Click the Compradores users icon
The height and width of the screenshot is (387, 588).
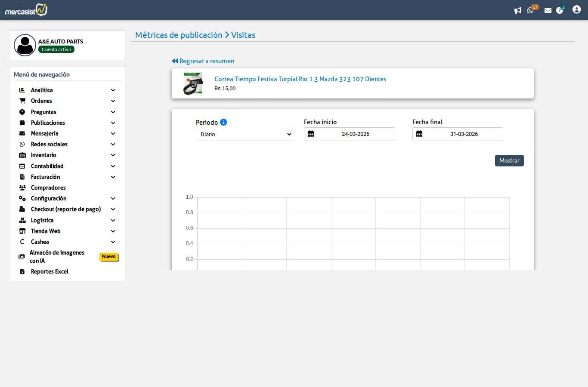[x=22, y=188]
